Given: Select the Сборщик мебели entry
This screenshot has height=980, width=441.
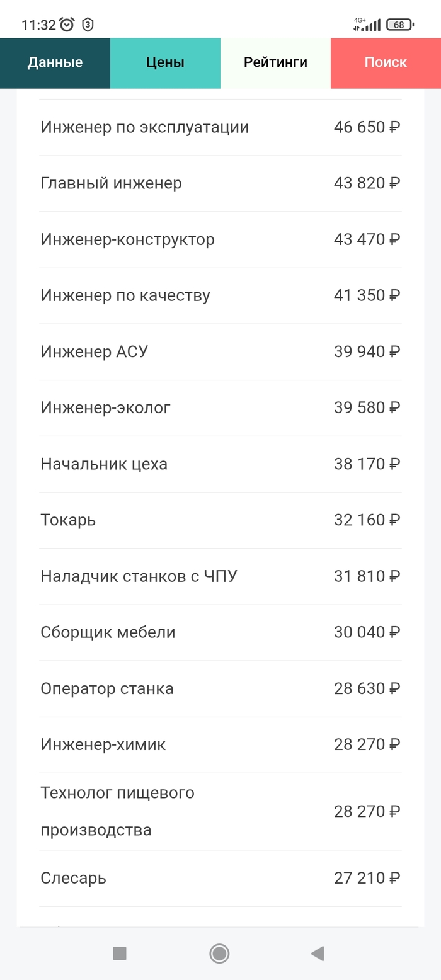Looking at the screenshot, I should [220, 632].
